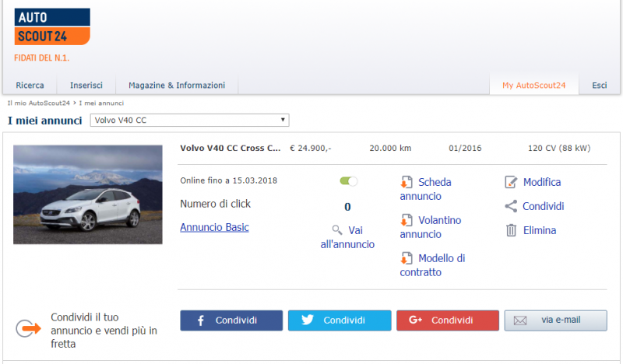Click I miei annunci breadcrumb
The width and height of the screenshot is (623, 364).
pyautogui.click(x=101, y=103)
